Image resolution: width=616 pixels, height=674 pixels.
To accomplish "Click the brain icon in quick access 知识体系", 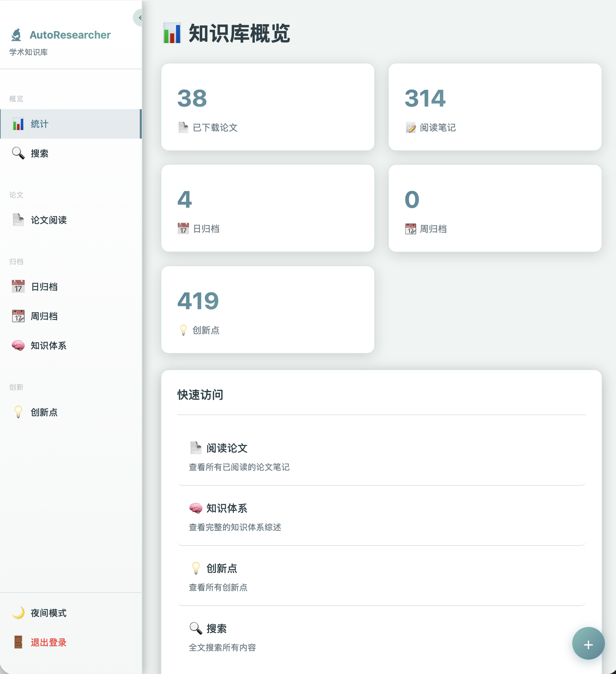I will pos(196,508).
